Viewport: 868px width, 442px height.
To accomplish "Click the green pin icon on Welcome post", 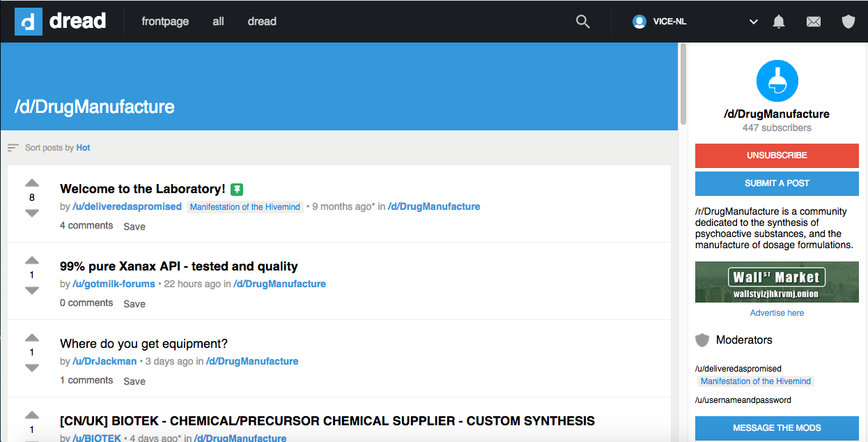I will click(x=237, y=189).
